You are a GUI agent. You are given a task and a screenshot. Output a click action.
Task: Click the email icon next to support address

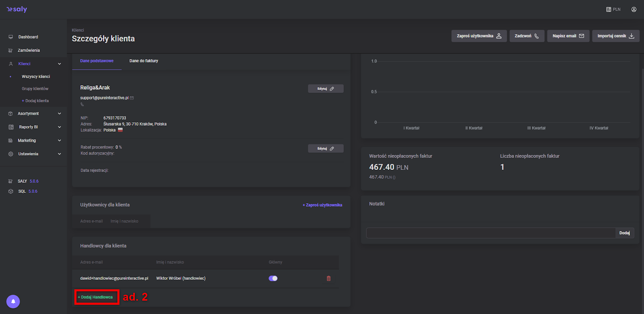(132, 98)
